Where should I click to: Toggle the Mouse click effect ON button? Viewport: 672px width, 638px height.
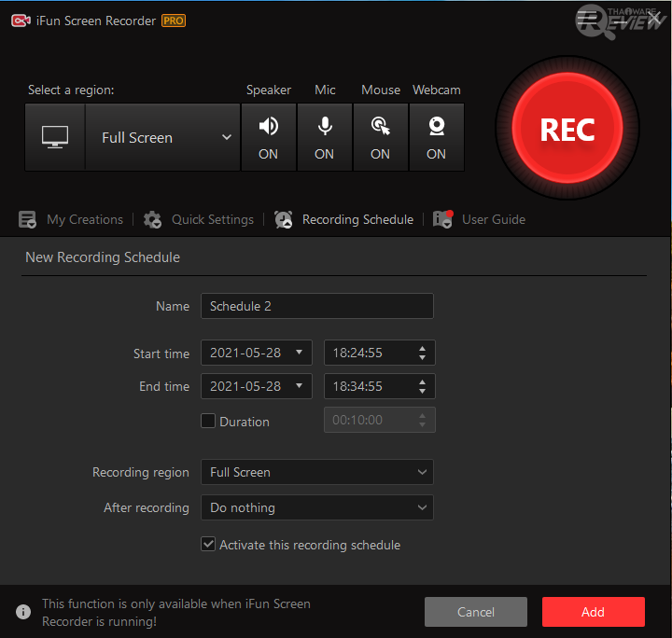click(380, 137)
